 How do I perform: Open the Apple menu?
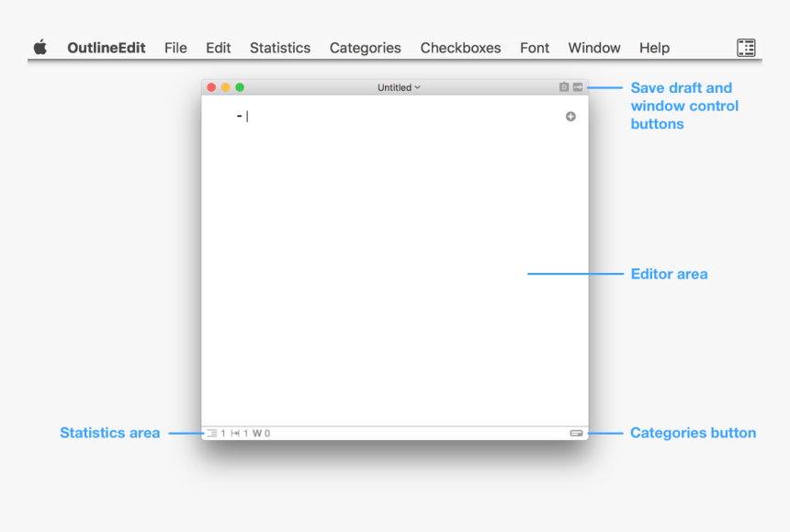coord(40,47)
